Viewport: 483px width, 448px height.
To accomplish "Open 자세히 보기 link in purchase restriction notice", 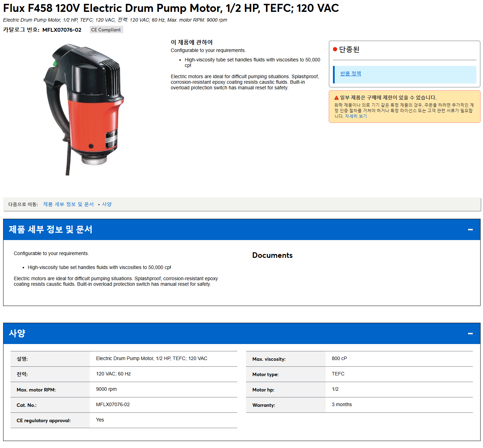I will [356, 116].
